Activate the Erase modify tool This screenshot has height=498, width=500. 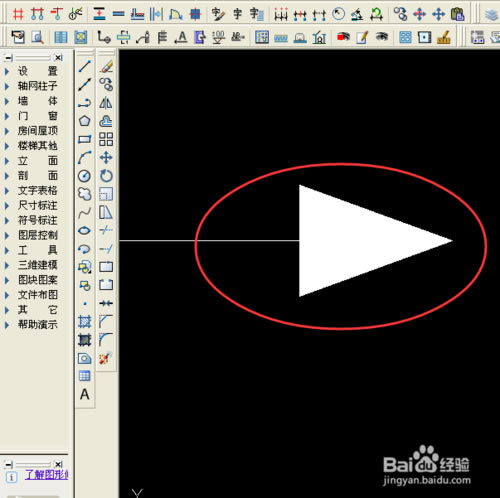coord(106,67)
